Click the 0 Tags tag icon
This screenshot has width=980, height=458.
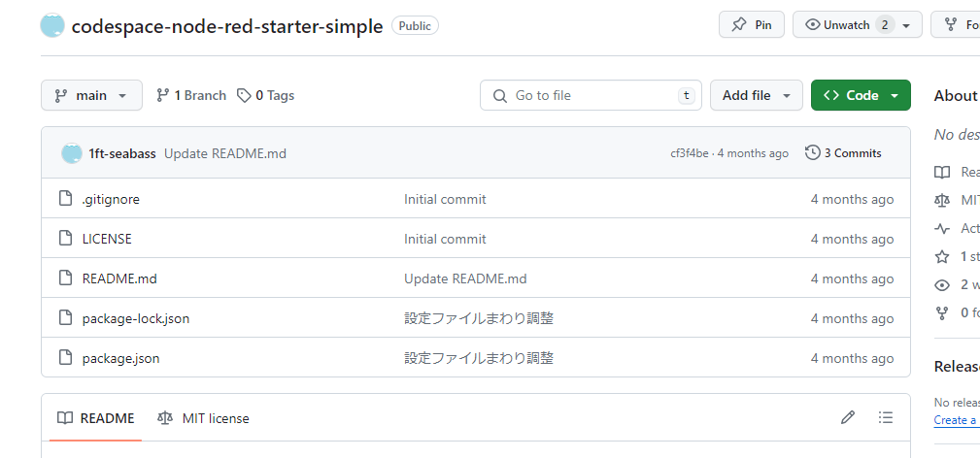coord(244,95)
